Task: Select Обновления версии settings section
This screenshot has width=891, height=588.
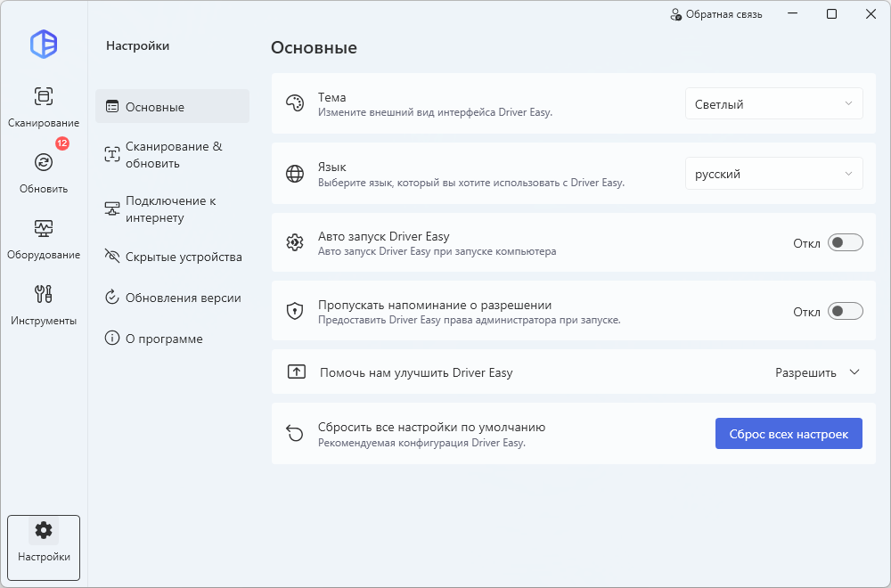Action: (x=172, y=298)
